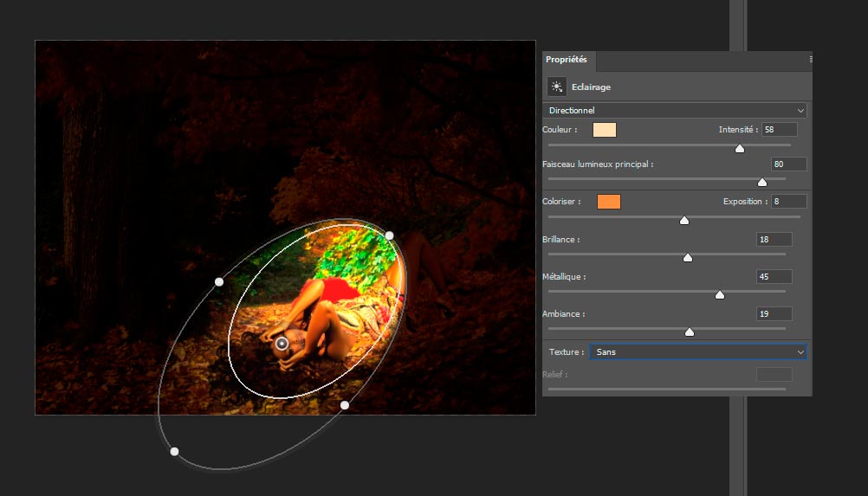Screen dimensions: 868x496
Task: Click the Exposition value field
Action: click(788, 202)
